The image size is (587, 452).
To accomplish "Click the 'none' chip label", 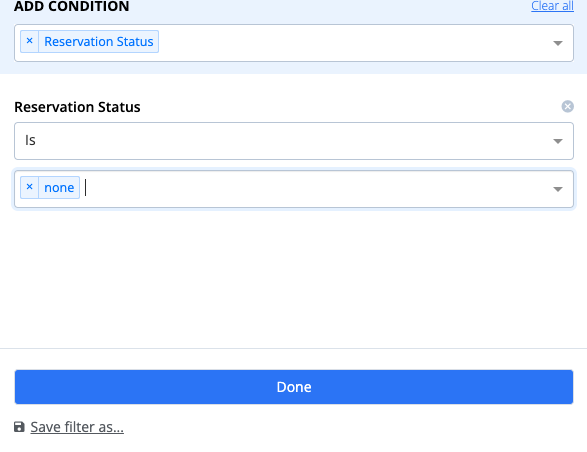I will [x=59, y=188].
